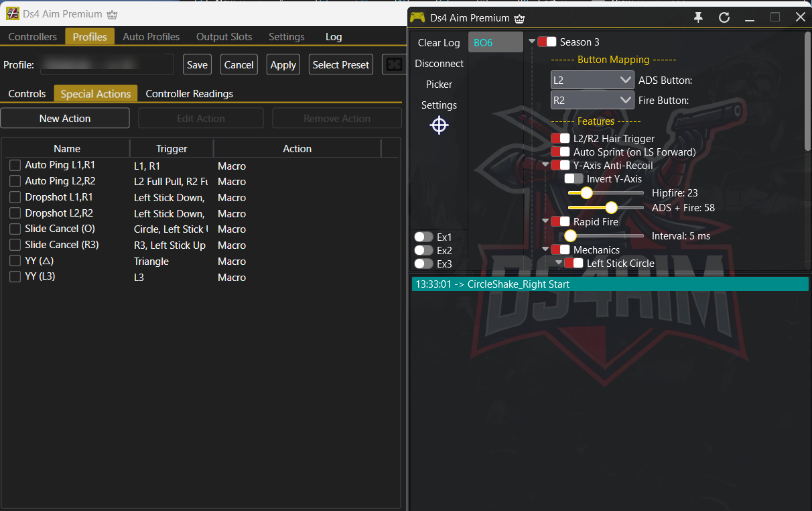The width and height of the screenshot is (812, 511).
Task: Toggle the Ex1 switch
Action: (423, 237)
